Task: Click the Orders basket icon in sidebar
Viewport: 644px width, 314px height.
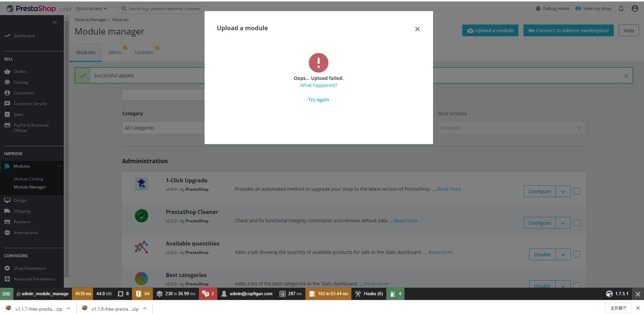Action: [x=7, y=71]
